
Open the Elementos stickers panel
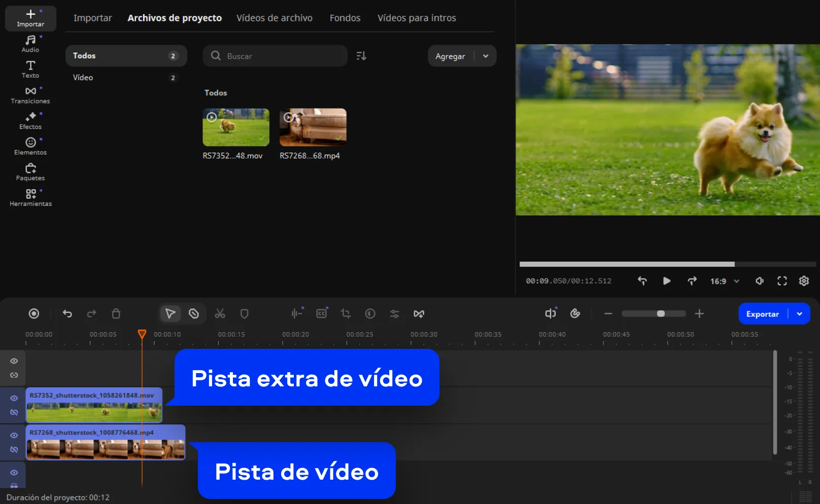30,147
